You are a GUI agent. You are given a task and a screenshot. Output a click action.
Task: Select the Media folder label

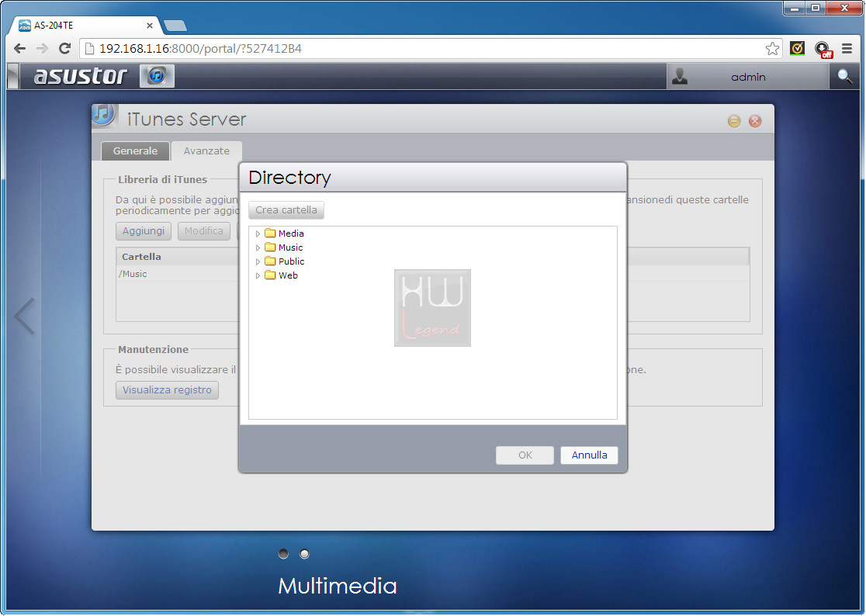point(291,234)
